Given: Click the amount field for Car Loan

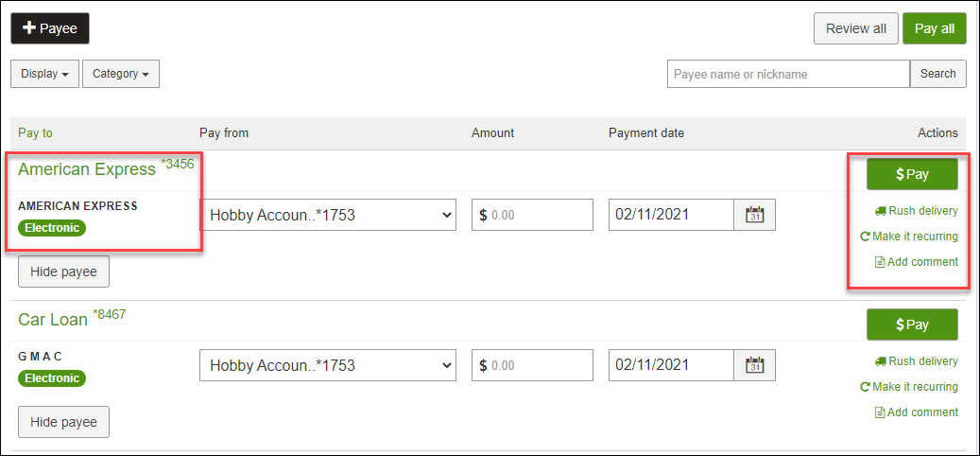Looking at the screenshot, I should coord(532,364).
